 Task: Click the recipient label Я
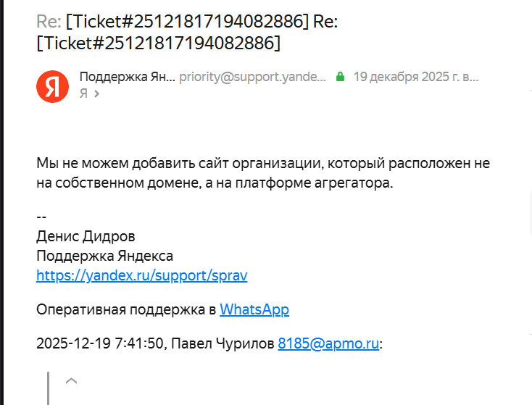83,93
